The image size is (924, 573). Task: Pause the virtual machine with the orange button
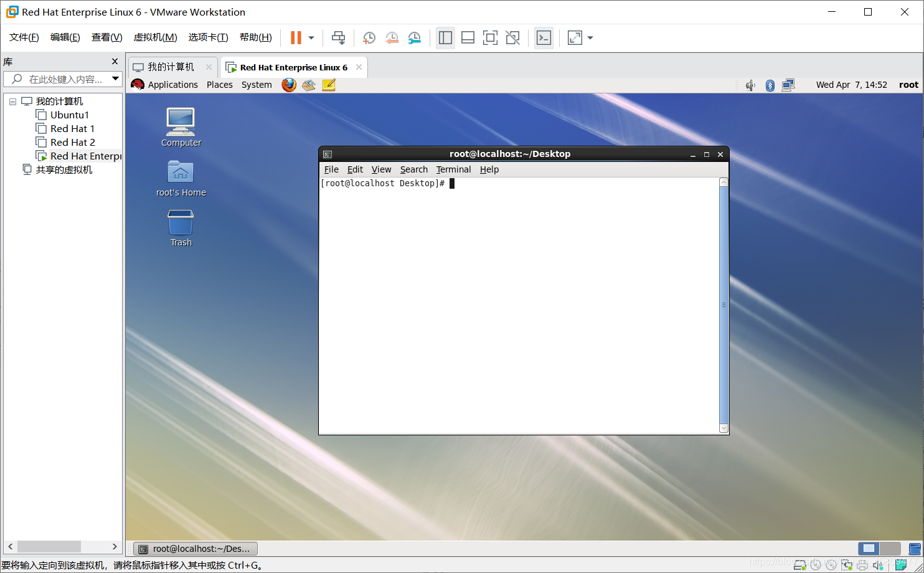click(x=296, y=37)
